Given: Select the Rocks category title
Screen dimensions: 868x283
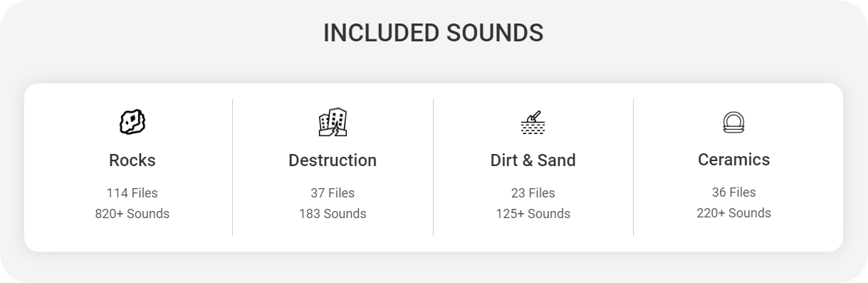Looking at the screenshot, I should pos(132,160).
